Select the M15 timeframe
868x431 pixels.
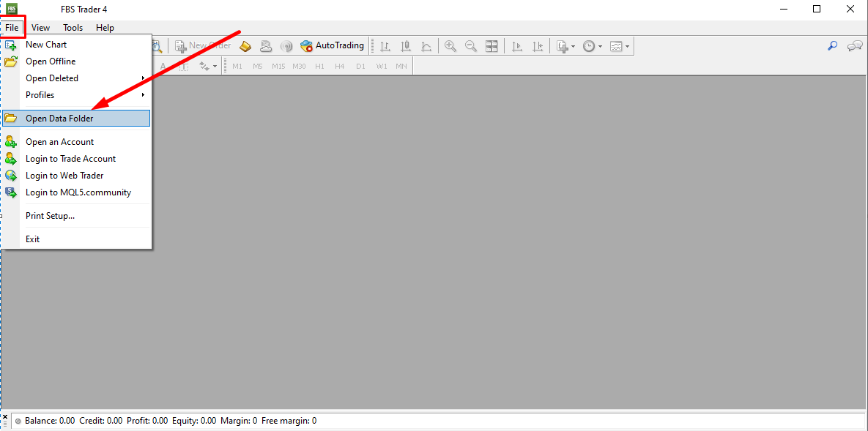pos(278,67)
